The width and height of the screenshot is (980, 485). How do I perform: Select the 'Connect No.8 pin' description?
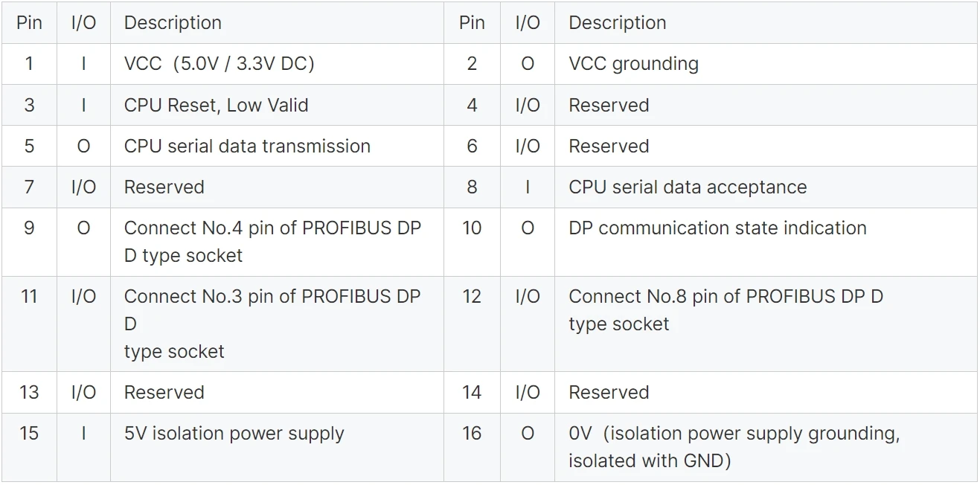(766, 324)
